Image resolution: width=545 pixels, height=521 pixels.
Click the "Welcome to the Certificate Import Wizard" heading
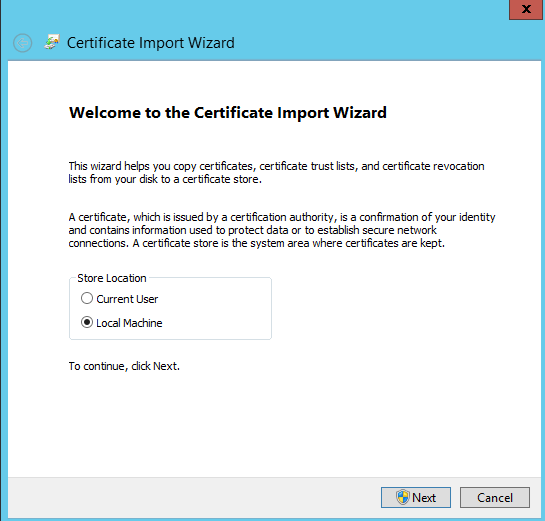pos(228,113)
